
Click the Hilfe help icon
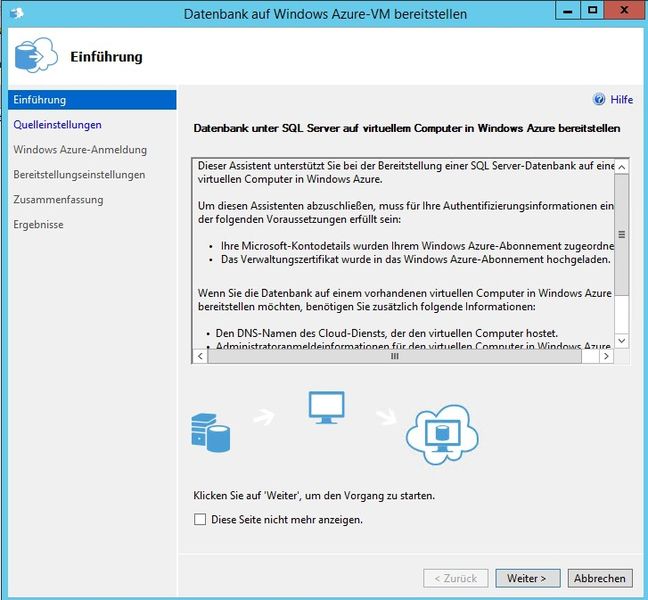click(x=599, y=99)
